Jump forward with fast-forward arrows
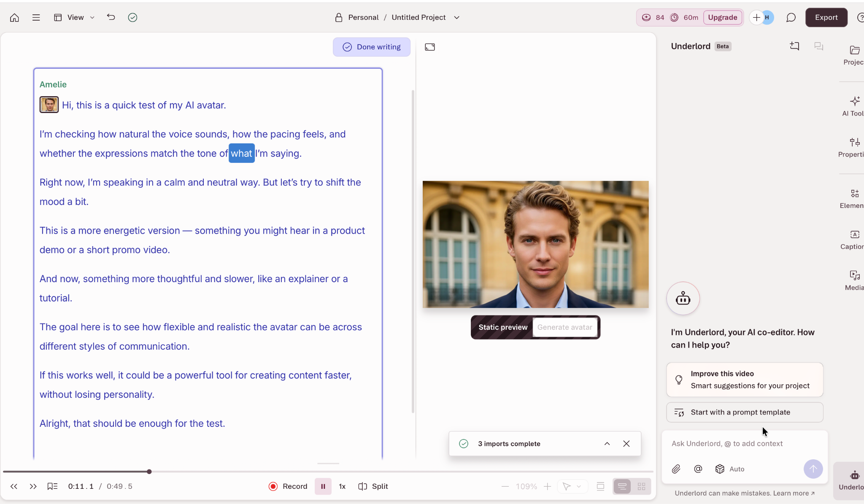This screenshot has width=864, height=504. point(33,486)
